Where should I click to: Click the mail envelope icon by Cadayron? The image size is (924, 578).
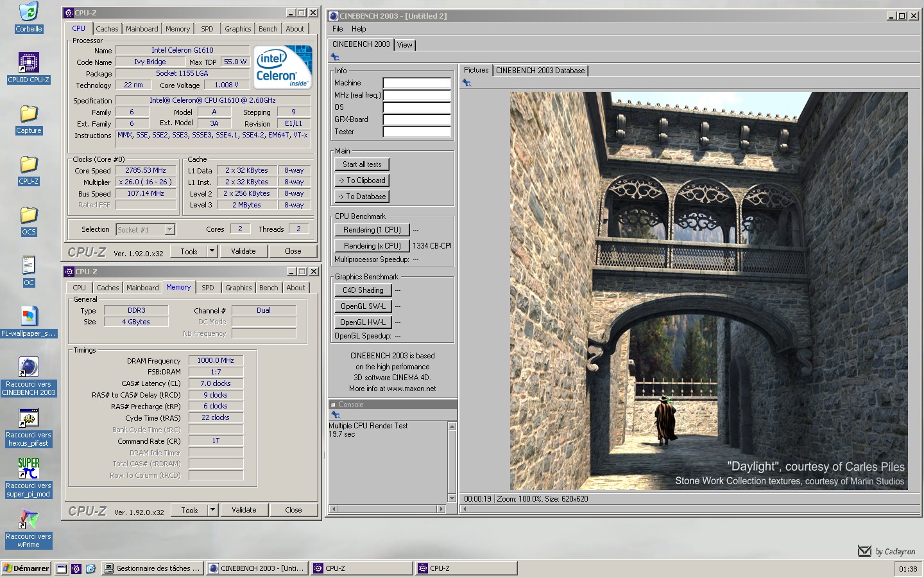[864, 551]
